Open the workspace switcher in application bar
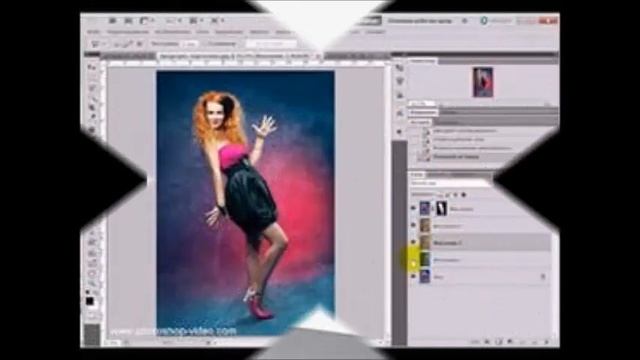Screen dimensions: 640x360 click(x=419, y=20)
